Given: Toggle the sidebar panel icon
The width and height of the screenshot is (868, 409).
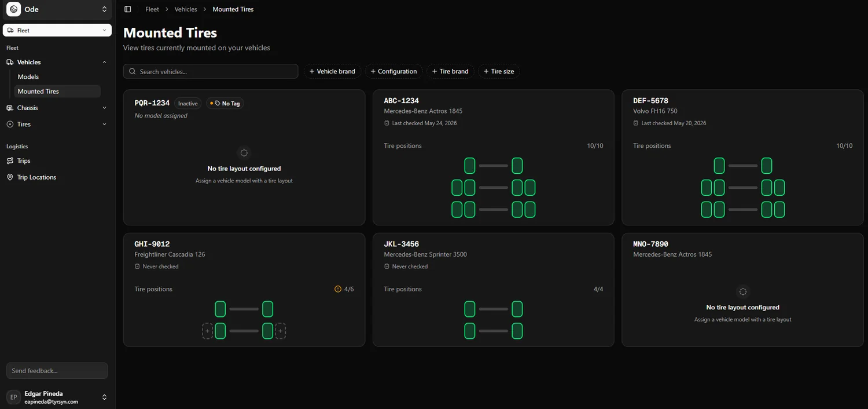Looking at the screenshot, I should coord(128,9).
